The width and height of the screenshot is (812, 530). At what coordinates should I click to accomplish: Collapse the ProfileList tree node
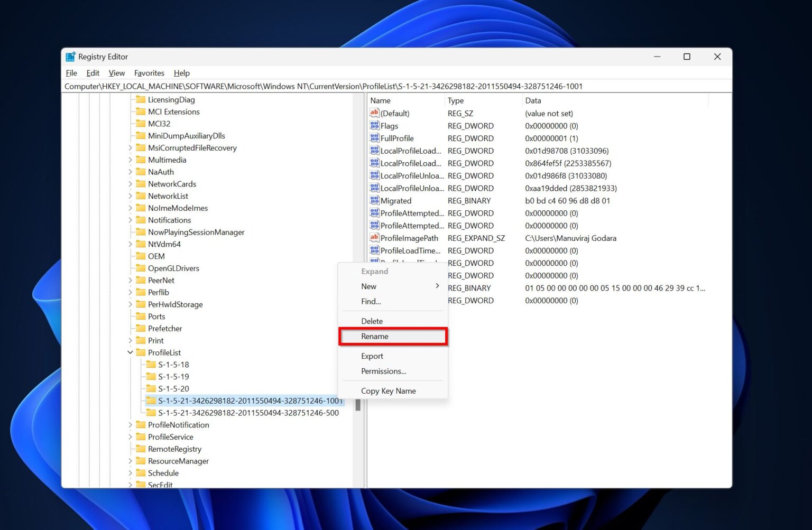pos(130,352)
